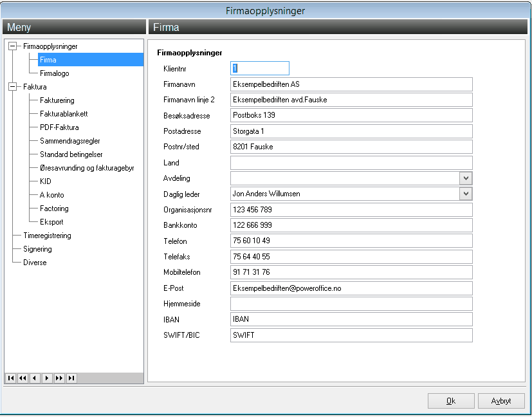Select Standard betingelser item
Viewport: 532px width, 417px height.
coord(71,154)
